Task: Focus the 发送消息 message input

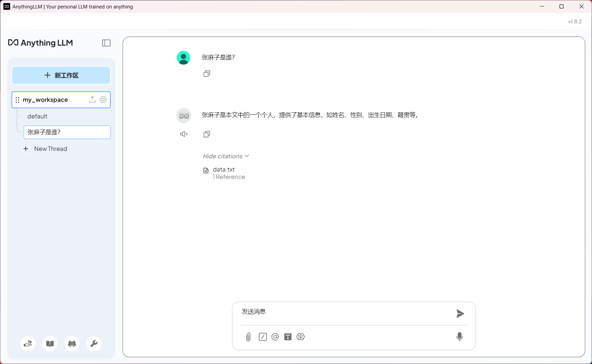Action: [345, 312]
